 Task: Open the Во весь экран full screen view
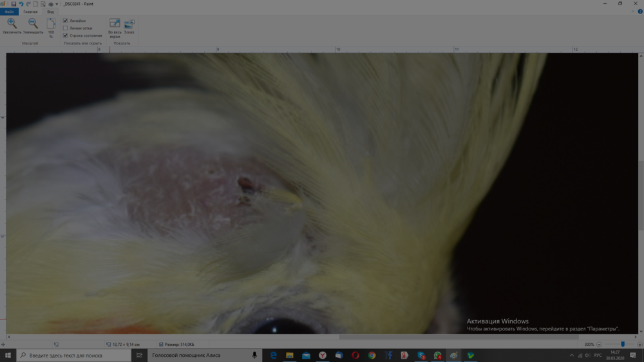tap(115, 25)
